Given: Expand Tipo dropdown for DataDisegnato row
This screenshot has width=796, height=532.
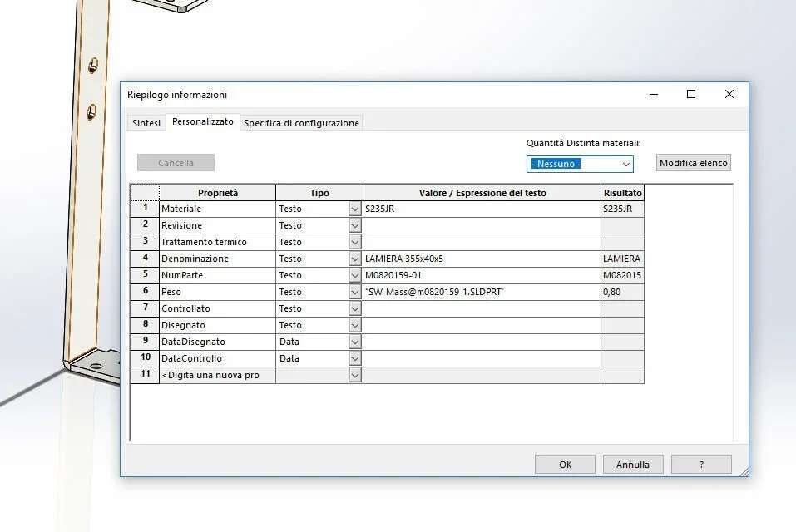Looking at the screenshot, I should click(x=355, y=342).
